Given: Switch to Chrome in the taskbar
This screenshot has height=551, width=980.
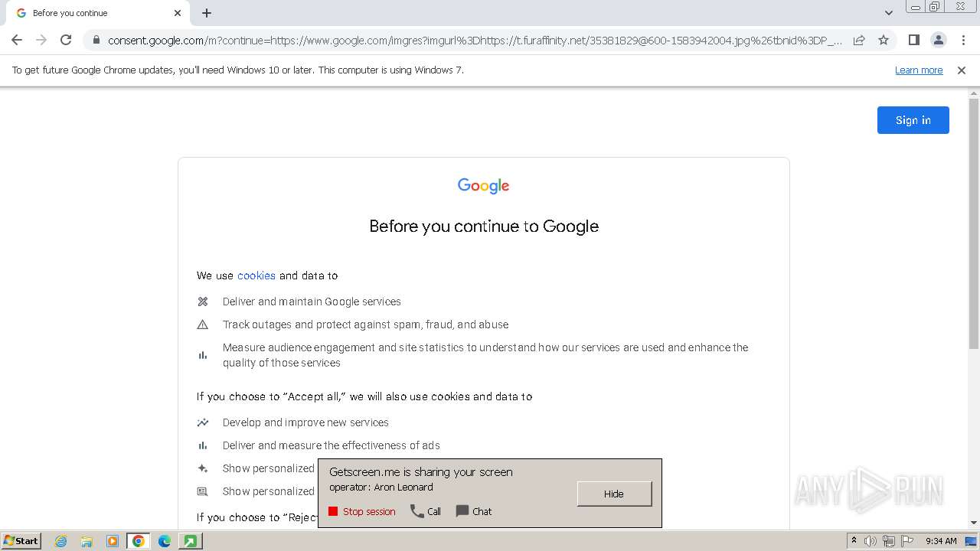Looking at the screenshot, I should 139,541.
